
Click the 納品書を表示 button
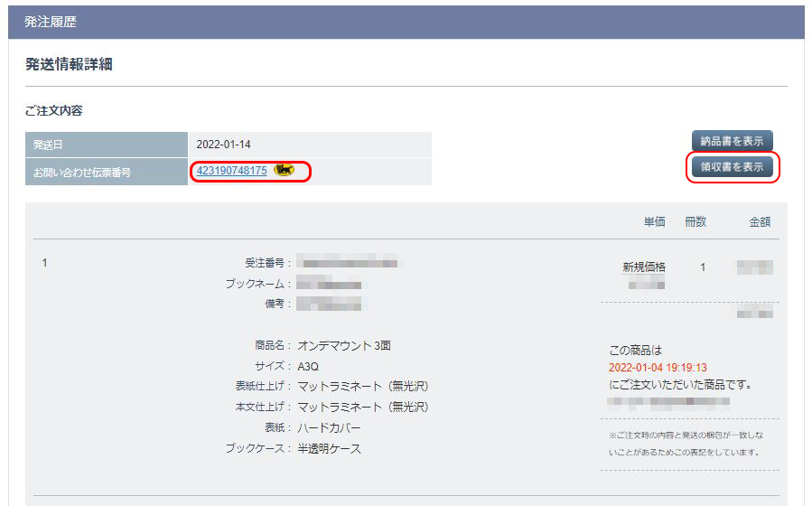pos(732,142)
